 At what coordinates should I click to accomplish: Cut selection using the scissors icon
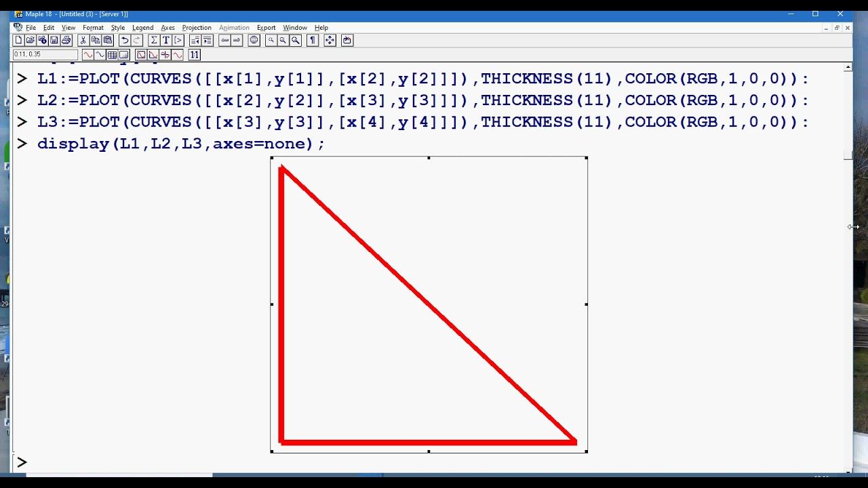(83, 40)
